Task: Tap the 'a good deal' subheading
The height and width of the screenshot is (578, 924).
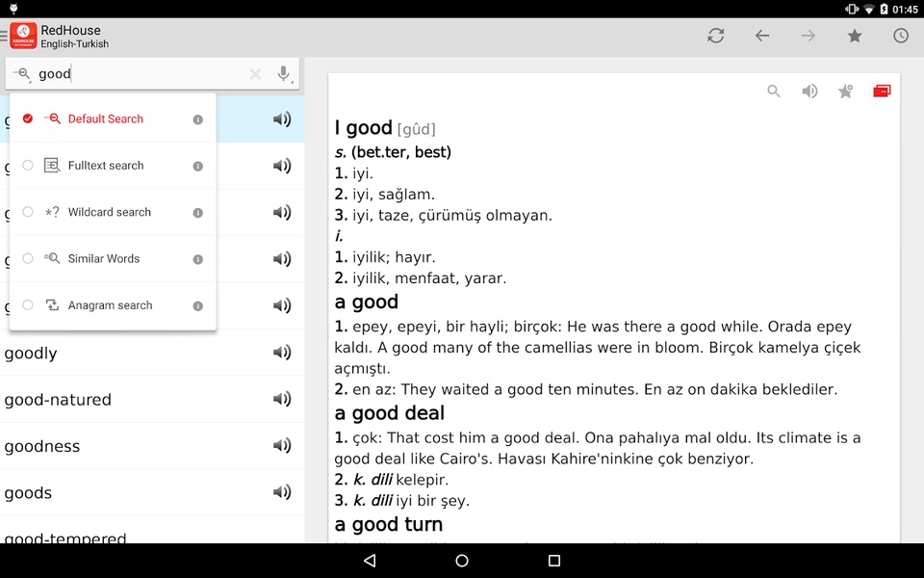Action: click(390, 413)
